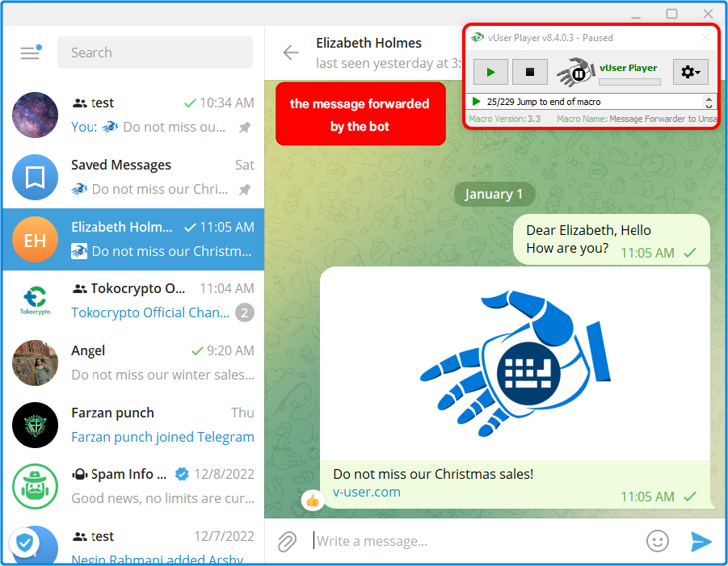The image size is (728, 566).
Task: Step down the macro list spinner arrow
Action: point(709,105)
